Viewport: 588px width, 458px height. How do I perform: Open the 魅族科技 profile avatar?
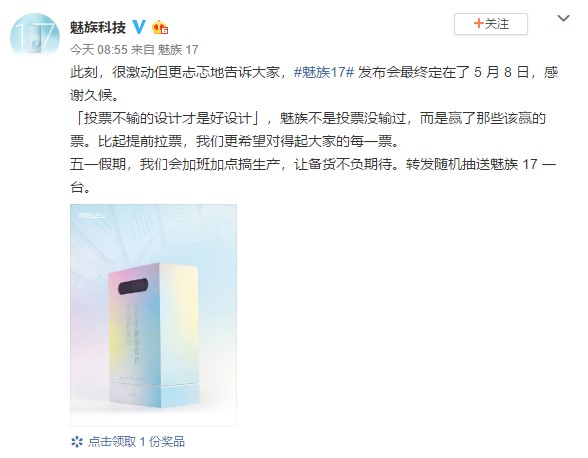[34, 36]
